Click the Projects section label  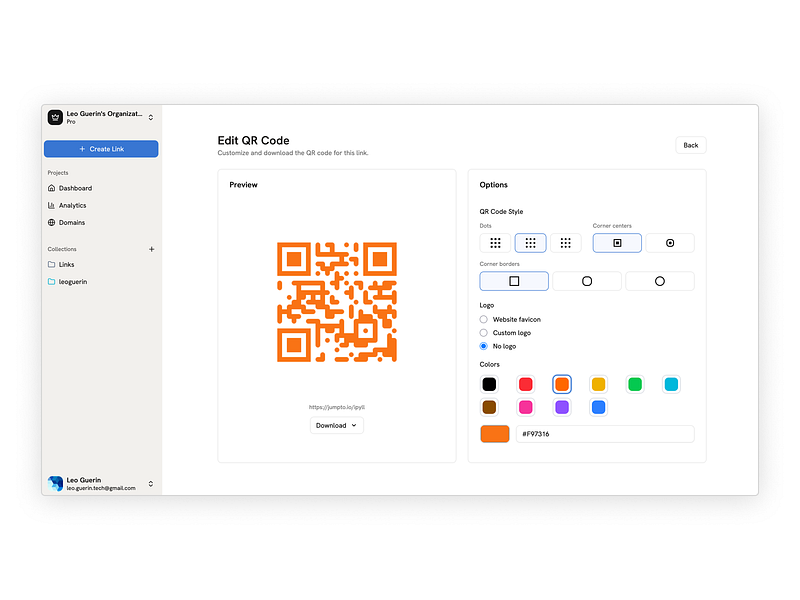pyautogui.click(x=58, y=173)
